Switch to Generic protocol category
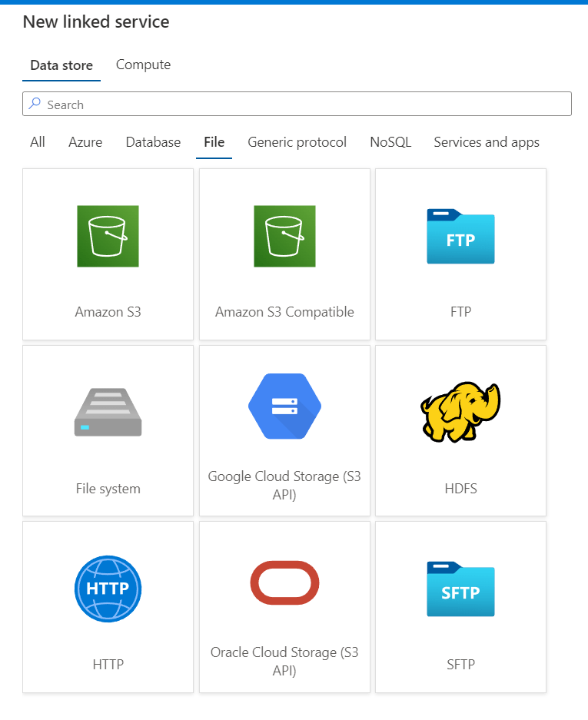The image size is (588, 720). pyautogui.click(x=297, y=142)
